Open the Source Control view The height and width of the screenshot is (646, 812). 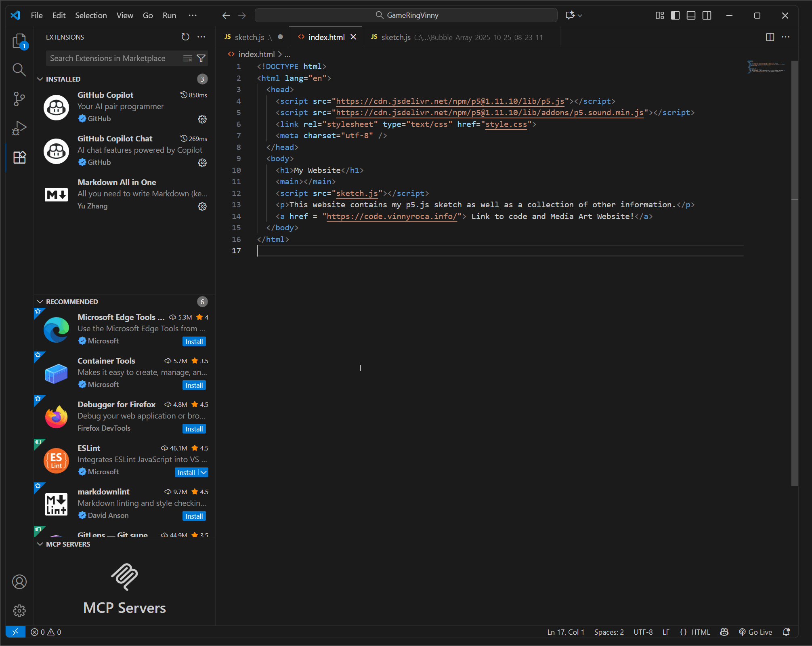pos(19,99)
